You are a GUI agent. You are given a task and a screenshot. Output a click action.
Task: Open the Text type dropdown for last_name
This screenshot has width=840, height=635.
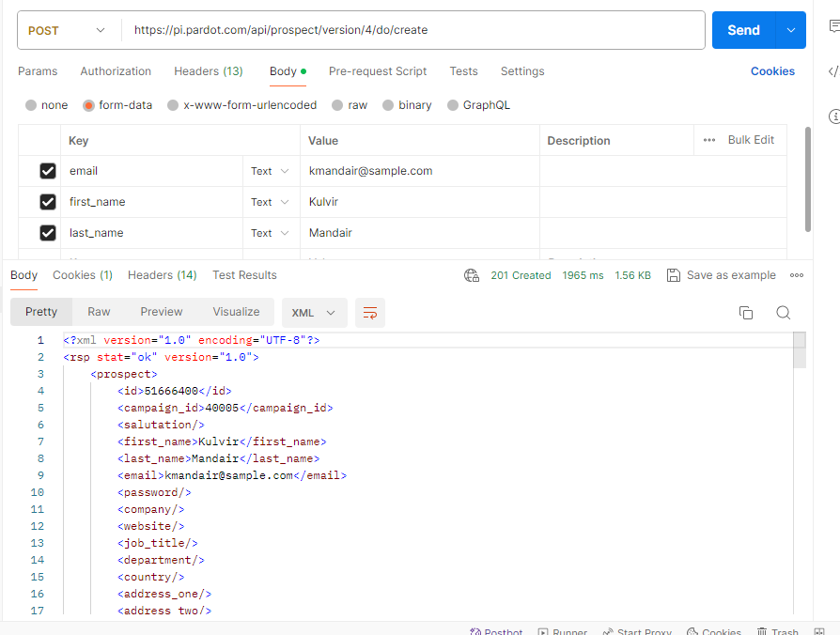(x=270, y=233)
